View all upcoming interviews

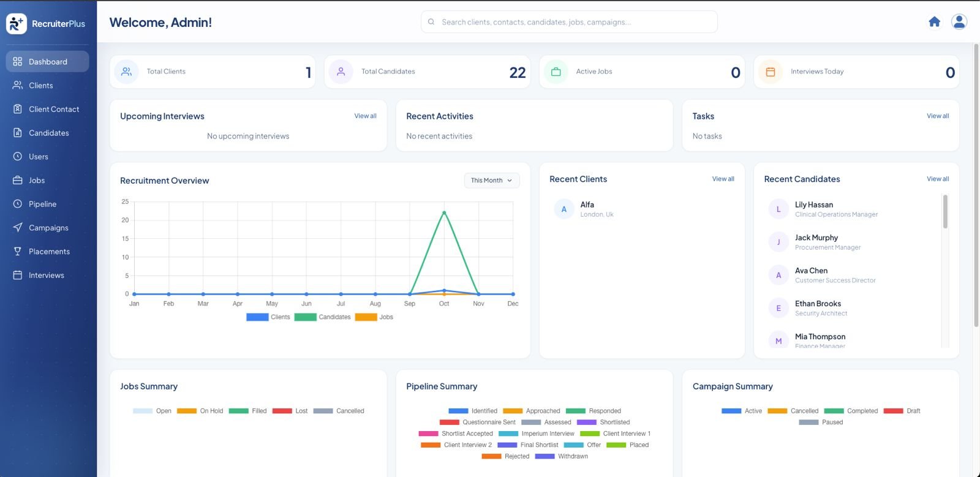pyautogui.click(x=365, y=116)
